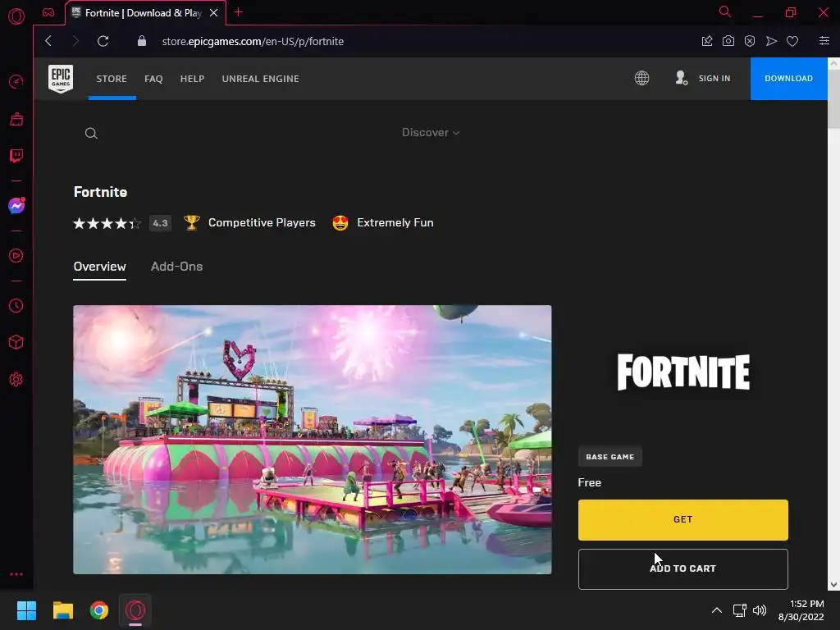Open store search magnifier
The height and width of the screenshot is (630, 840).
point(91,133)
